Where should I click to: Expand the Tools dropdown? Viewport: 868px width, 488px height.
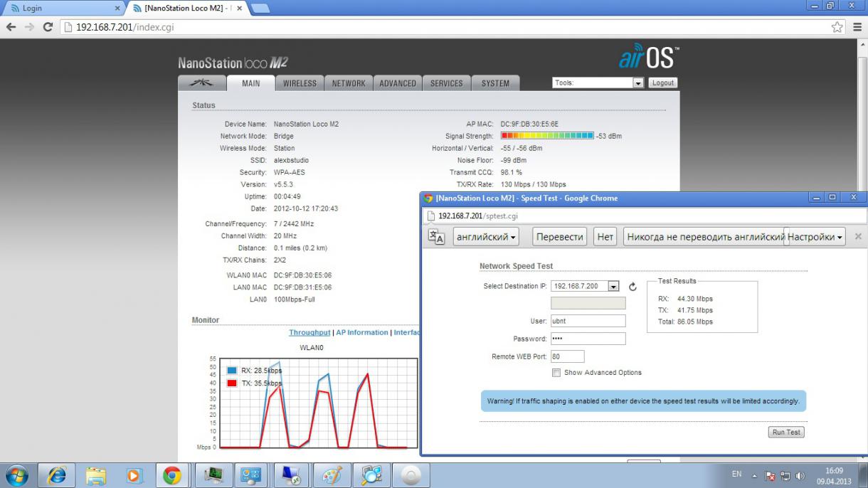[x=598, y=83]
